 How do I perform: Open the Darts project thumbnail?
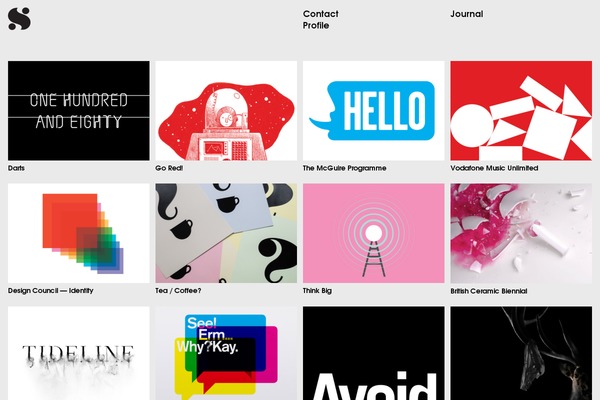click(x=78, y=111)
